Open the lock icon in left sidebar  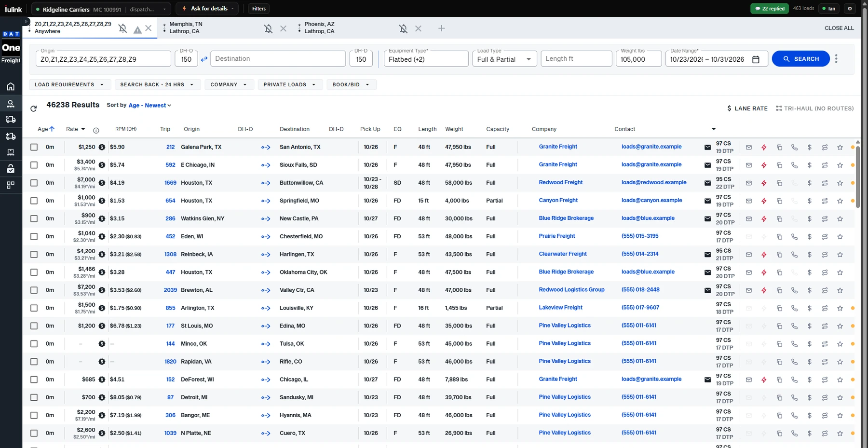coord(11,168)
